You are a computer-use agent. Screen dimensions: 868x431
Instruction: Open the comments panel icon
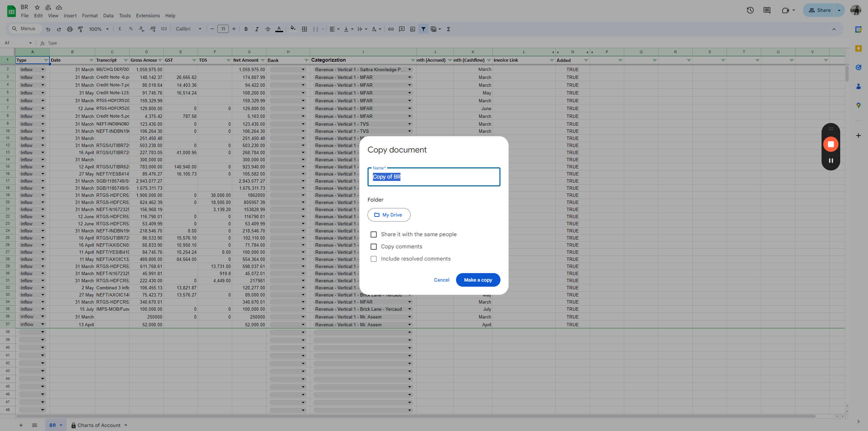coord(767,10)
